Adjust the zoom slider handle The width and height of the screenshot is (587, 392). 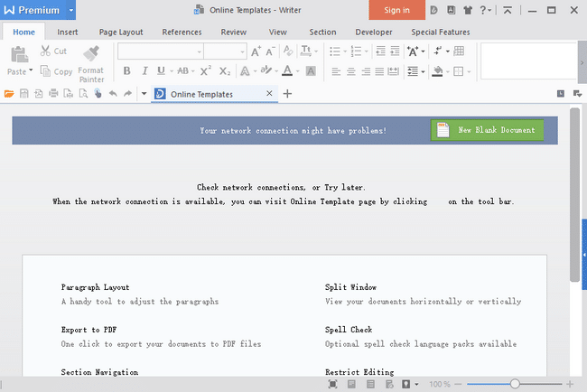(x=515, y=384)
